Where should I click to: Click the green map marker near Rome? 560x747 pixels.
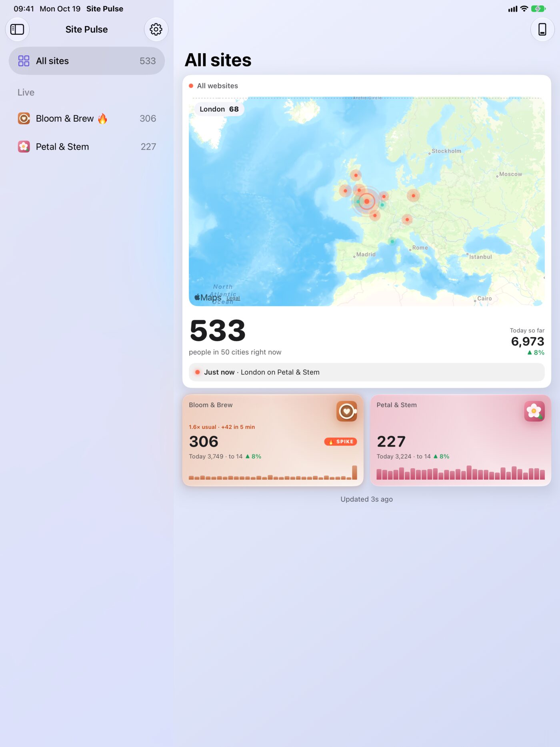point(392,241)
